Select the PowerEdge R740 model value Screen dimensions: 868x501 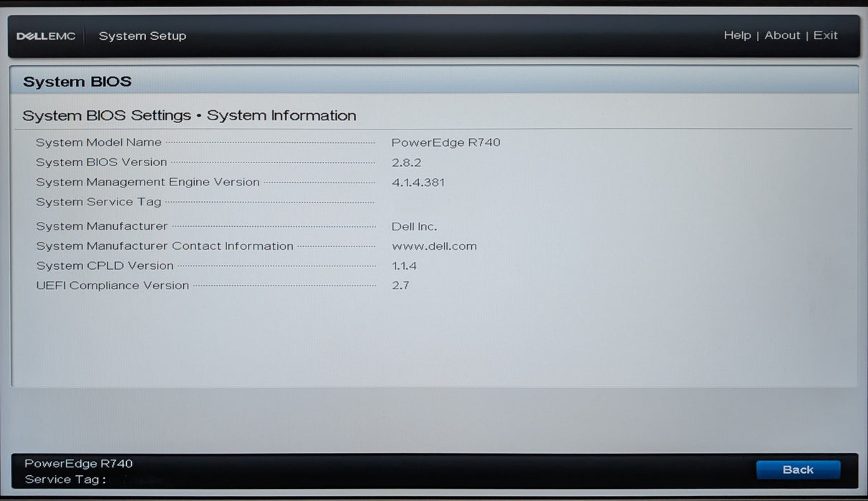[445, 142]
